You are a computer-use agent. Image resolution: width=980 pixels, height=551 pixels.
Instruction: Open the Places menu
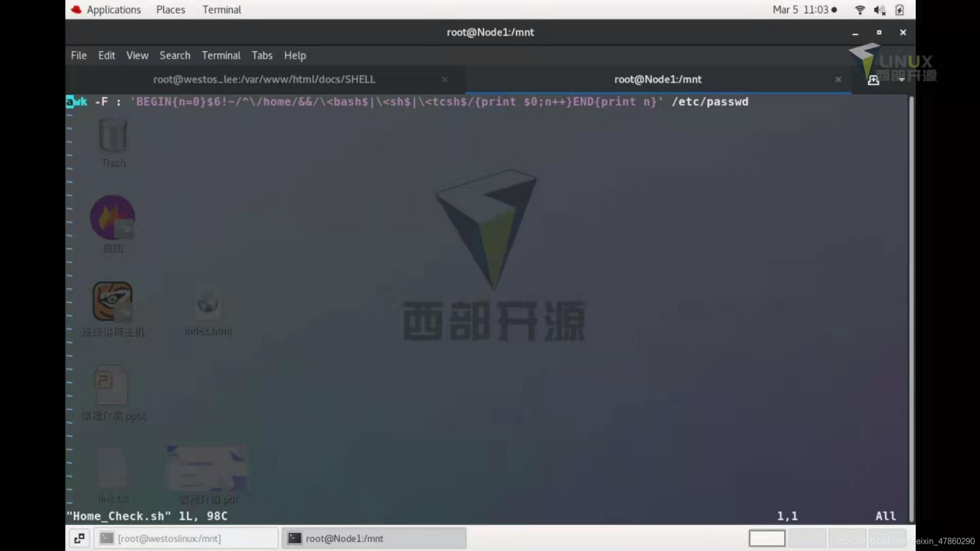coord(171,9)
